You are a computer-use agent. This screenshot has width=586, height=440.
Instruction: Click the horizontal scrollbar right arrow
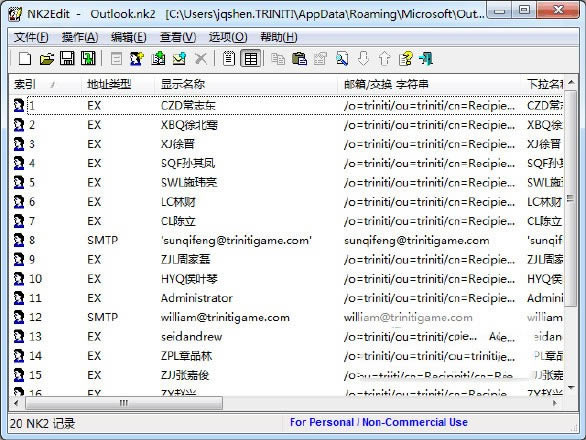coord(555,403)
